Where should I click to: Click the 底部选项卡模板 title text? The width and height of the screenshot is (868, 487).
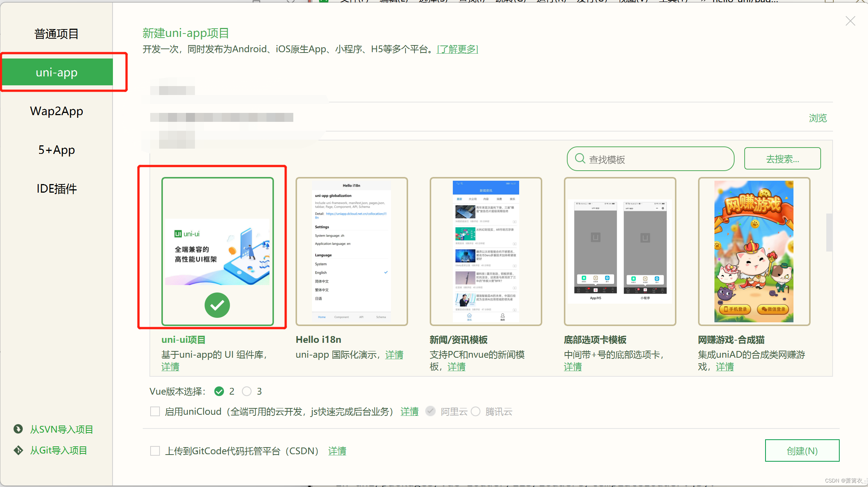tap(595, 339)
